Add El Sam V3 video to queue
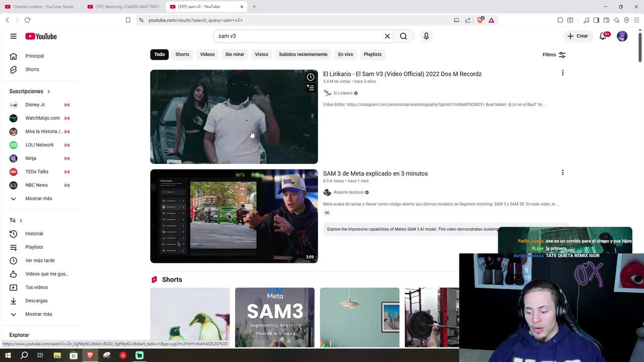The image size is (644, 362). (310, 88)
